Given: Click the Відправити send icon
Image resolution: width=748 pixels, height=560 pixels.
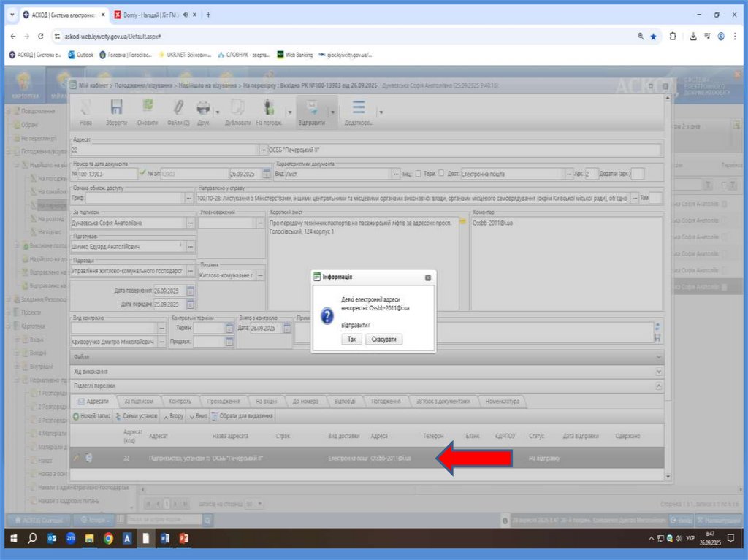Looking at the screenshot, I should click(x=312, y=108).
